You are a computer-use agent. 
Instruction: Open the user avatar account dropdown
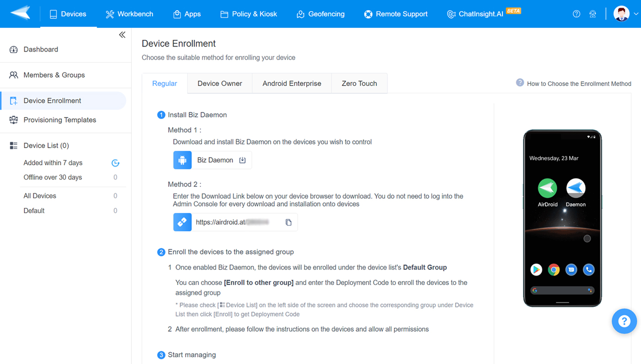click(x=625, y=14)
